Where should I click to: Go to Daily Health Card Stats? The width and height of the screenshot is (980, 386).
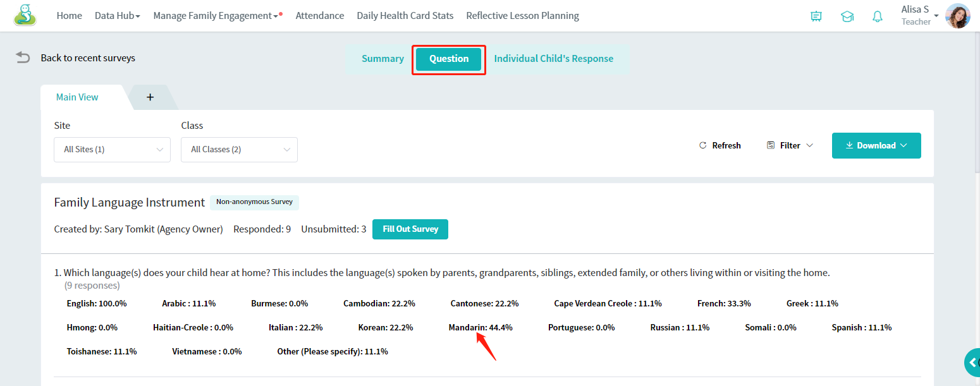405,16
